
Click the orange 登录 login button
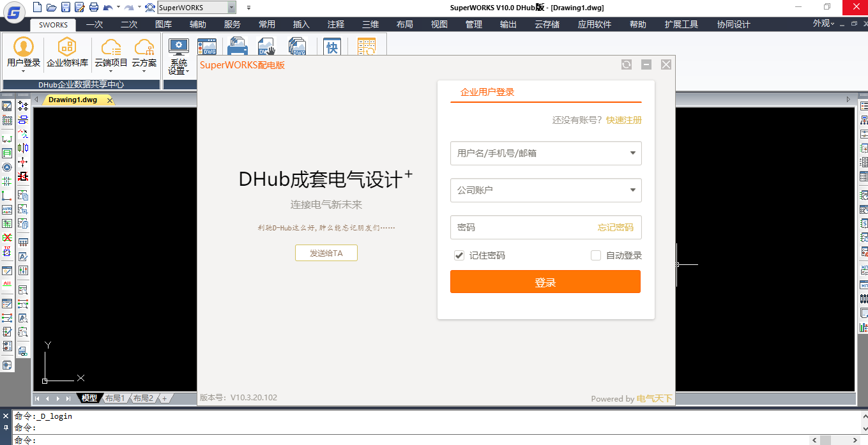[545, 282]
